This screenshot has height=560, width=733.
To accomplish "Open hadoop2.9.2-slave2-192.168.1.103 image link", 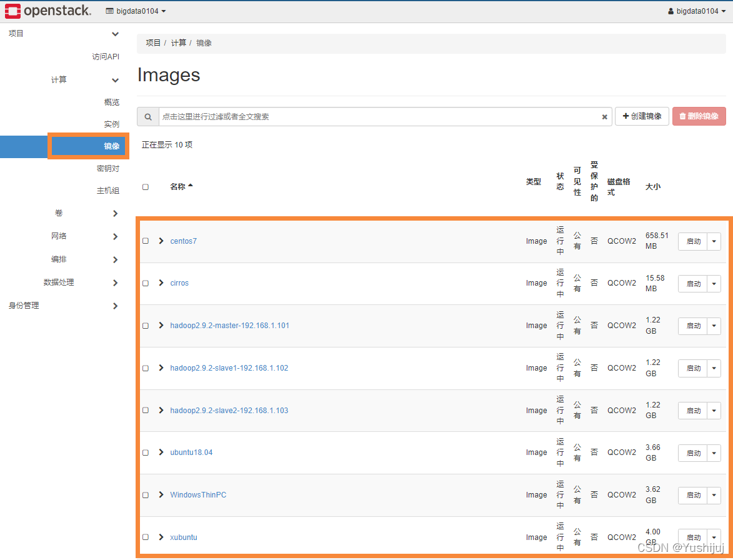I will click(229, 411).
